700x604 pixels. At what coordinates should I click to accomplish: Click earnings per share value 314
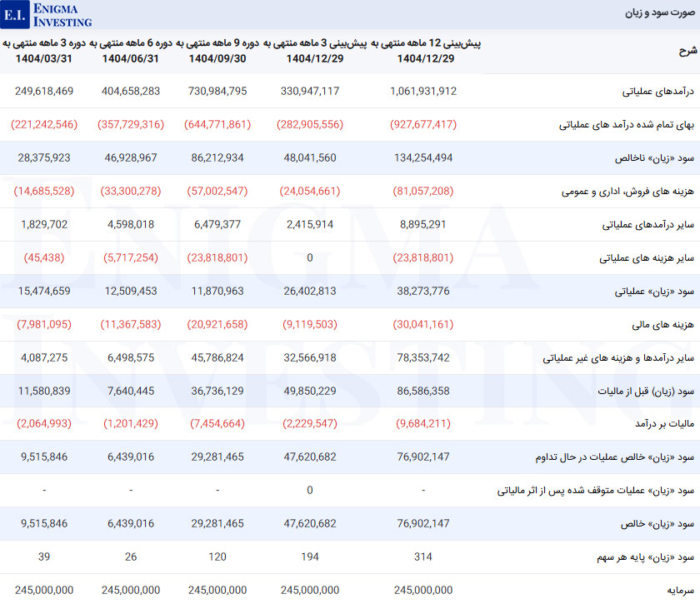click(x=422, y=557)
